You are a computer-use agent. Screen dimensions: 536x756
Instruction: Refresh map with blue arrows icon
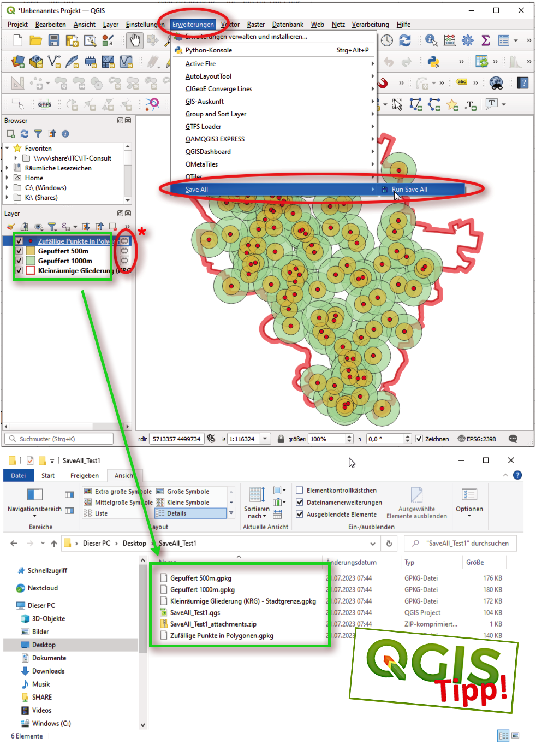[404, 40]
